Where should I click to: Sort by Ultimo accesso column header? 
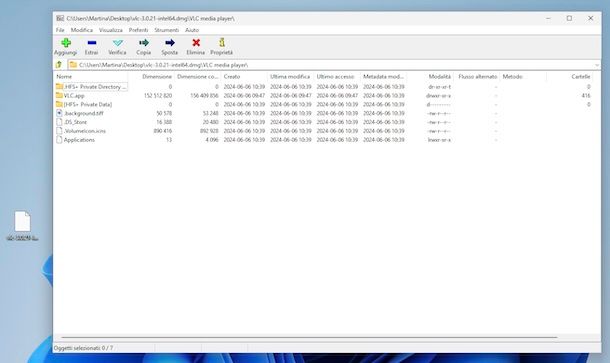(337, 77)
